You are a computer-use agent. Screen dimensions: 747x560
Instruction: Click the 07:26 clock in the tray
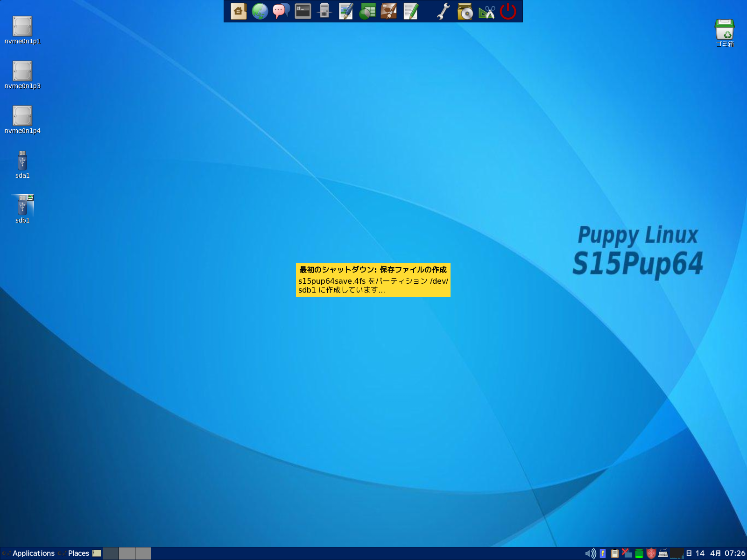click(x=735, y=553)
